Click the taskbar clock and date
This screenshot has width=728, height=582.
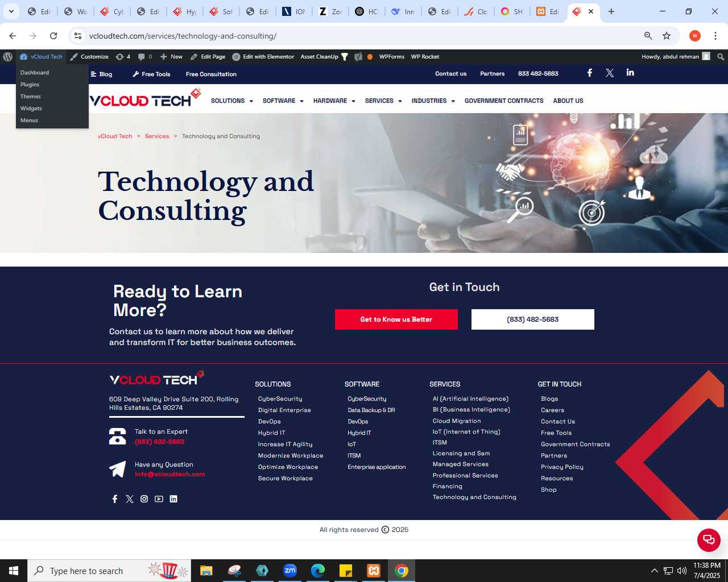pyautogui.click(x=707, y=571)
